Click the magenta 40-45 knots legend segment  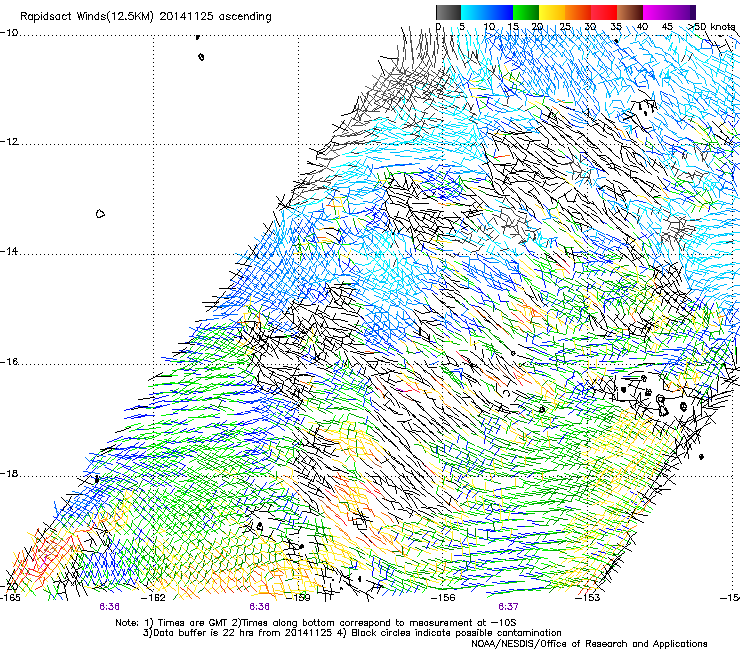click(656, 12)
